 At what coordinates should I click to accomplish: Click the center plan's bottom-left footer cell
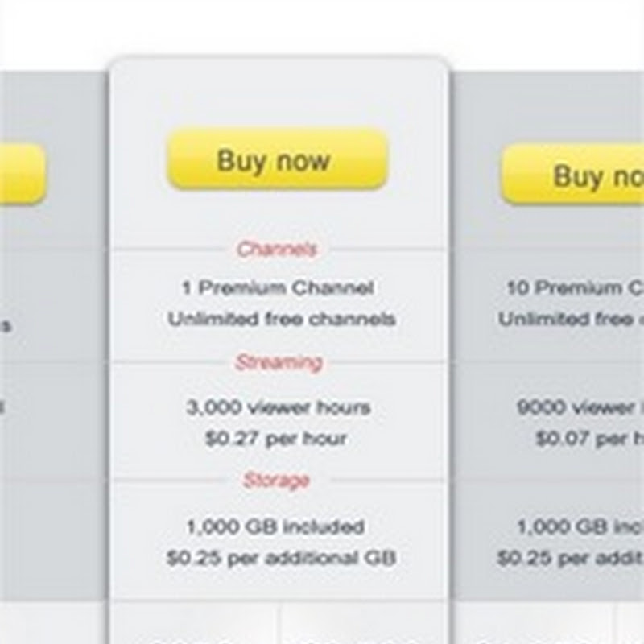click(x=194, y=623)
